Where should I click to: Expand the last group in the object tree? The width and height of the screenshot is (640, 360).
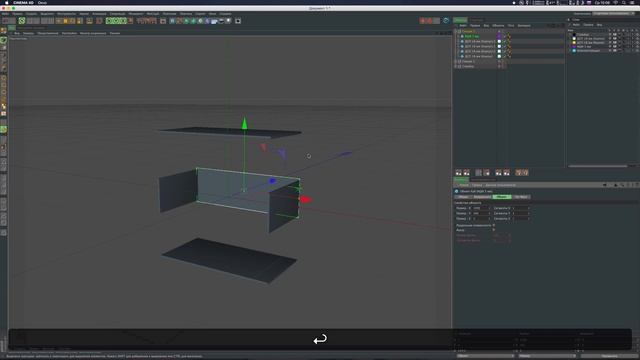coord(456,66)
